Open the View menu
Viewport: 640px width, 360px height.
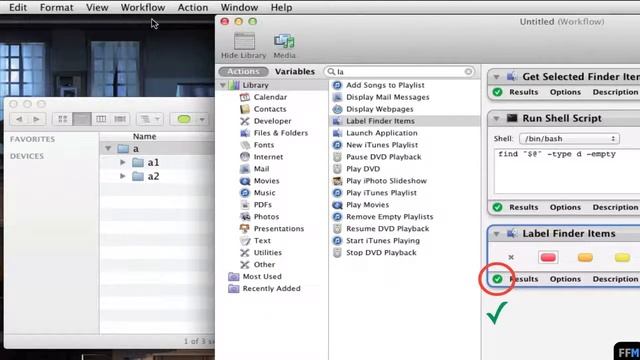(x=97, y=7)
